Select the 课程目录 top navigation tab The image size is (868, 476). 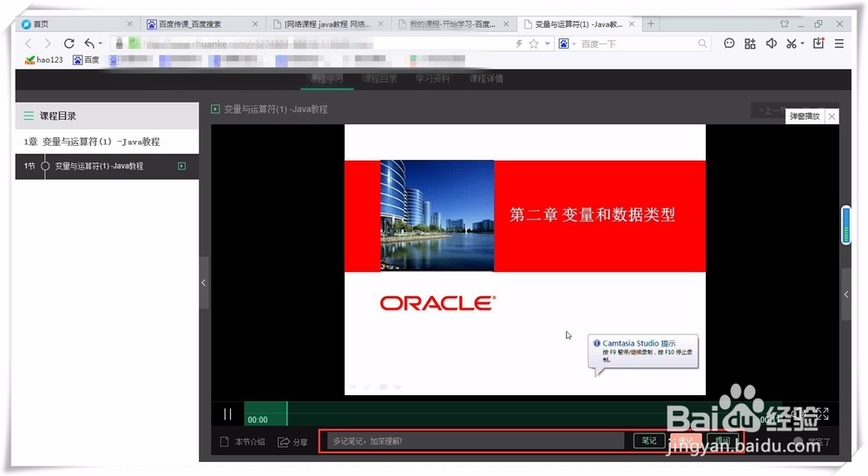pos(380,79)
